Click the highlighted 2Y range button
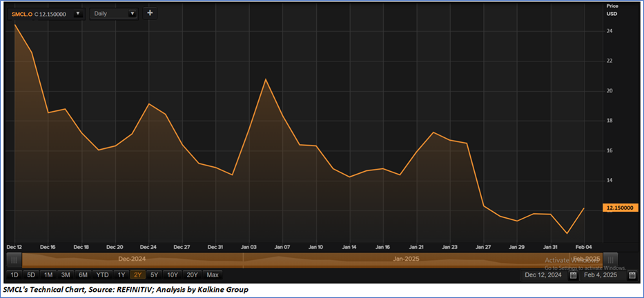 coord(137,275)
